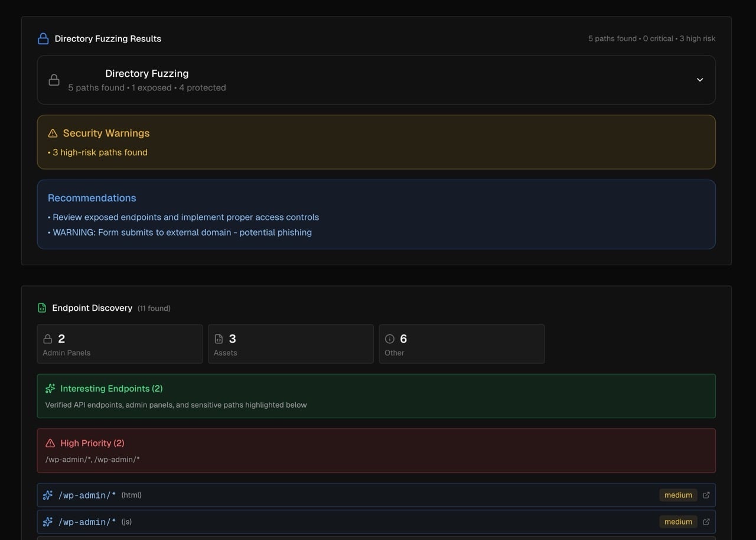Click medium badge on the html endpoint
756x540 pixels.
pyautogui.click(x=678, y=495)
